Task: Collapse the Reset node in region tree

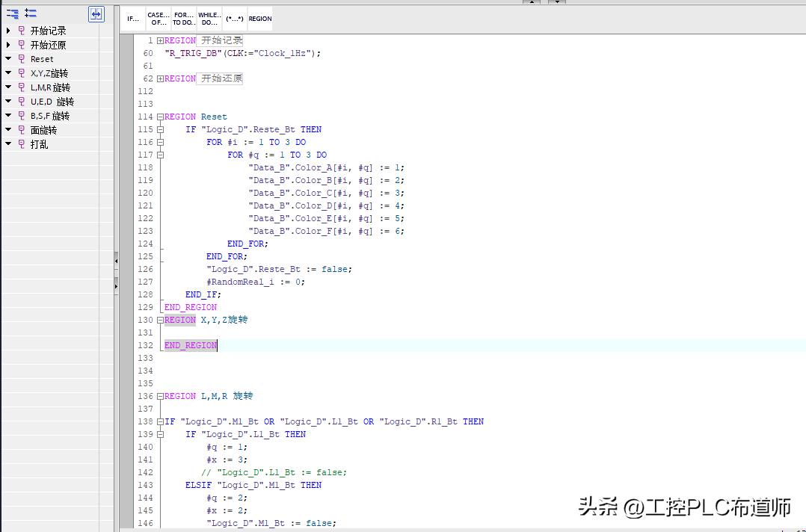Action: (x=8, y=59)
